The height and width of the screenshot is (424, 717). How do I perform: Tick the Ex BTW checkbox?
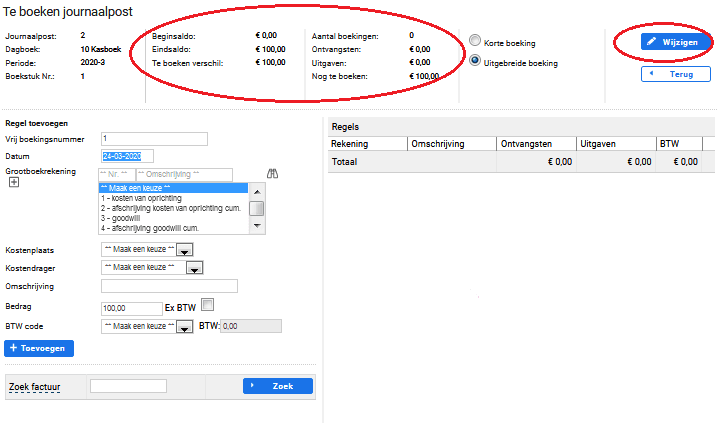(x=208, y=305)
